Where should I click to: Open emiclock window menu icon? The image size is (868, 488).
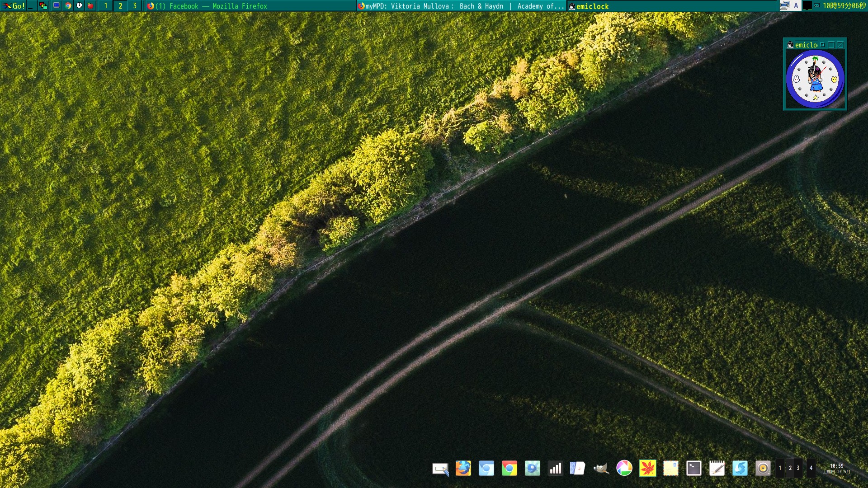[x=791, y=45]
